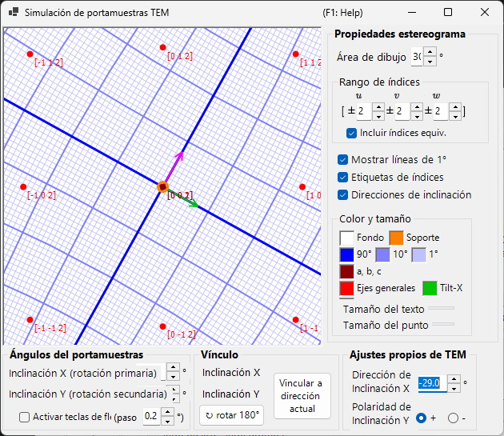This screenshot has width=504, height=436.
Task: Decrease Dirección de Inclinación X value
Action: coord(454,389)
